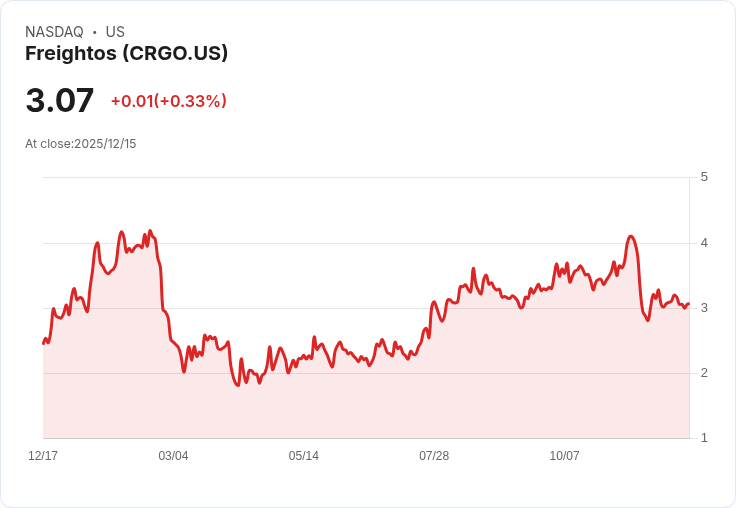736x508 pixels.
Task: Click the 4 value on the y-axis
Action: tap(704, 243)
